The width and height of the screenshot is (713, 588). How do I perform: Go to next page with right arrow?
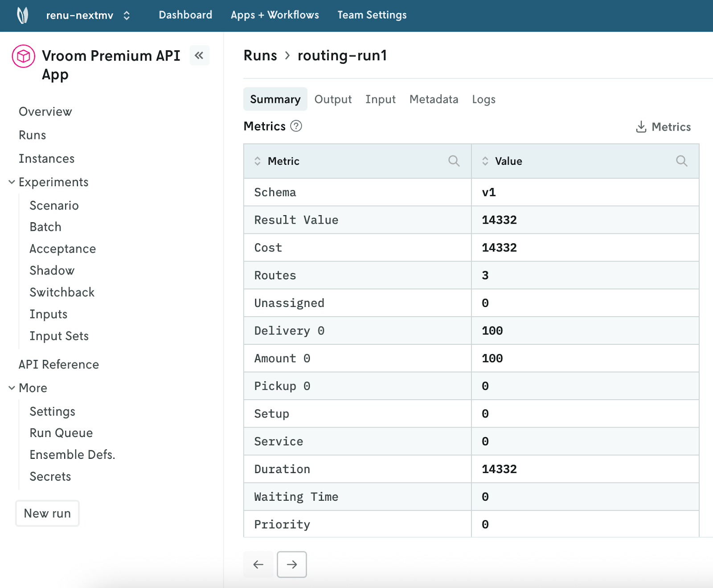[292, 564]
